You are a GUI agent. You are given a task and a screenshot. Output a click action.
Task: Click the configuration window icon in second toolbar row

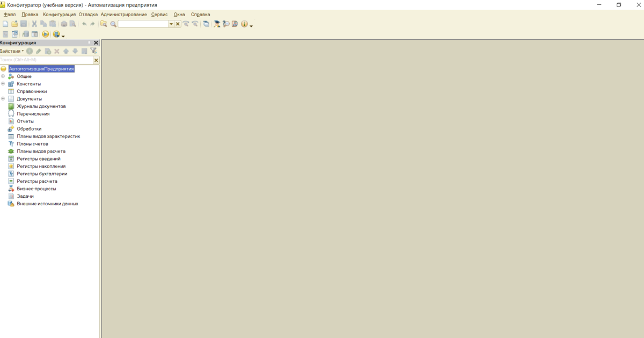[34, 34]
